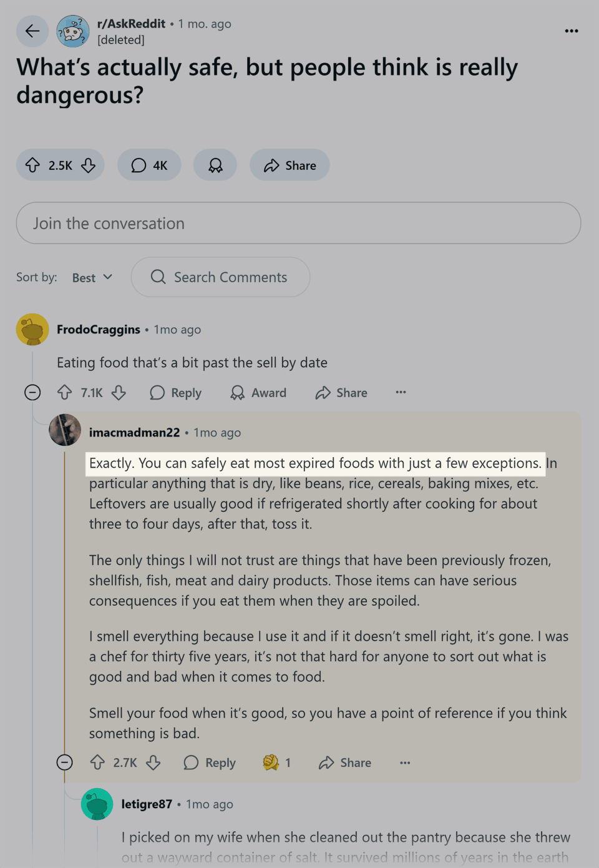Open FrodoCraggins' profile
The image size is (599, 868).
(x=98, y=329)
